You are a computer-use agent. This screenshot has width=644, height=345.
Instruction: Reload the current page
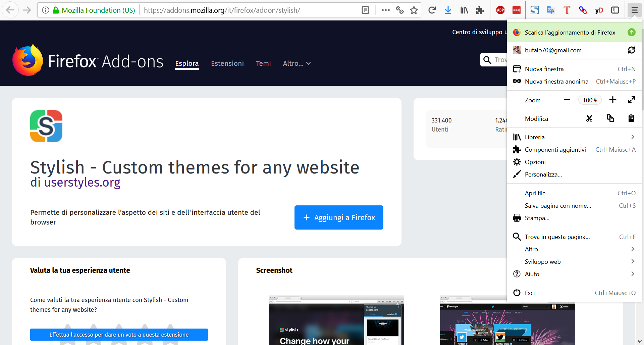point(432,10)
